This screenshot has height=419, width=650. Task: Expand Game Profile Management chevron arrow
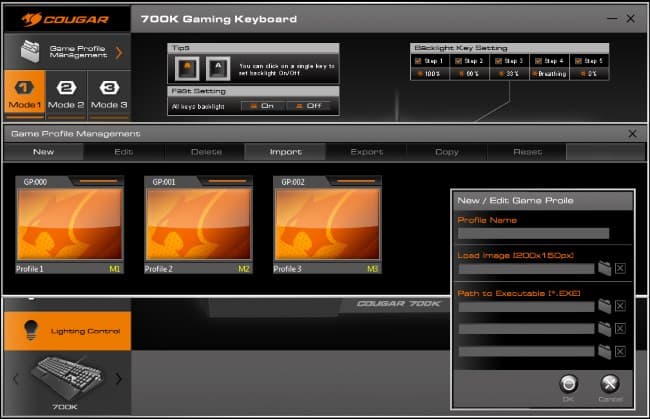[x=119, y=53]
